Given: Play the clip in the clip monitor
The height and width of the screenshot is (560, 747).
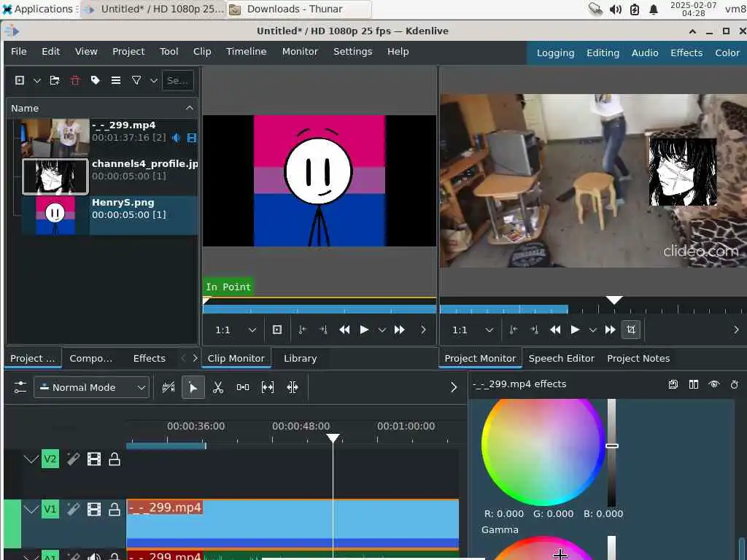Looking at the screenshot, I should coord(364,330).
